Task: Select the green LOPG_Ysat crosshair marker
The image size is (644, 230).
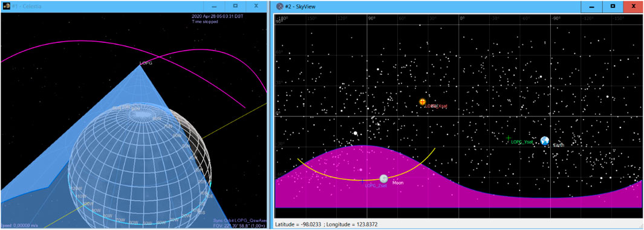Action: coord(509,138)
